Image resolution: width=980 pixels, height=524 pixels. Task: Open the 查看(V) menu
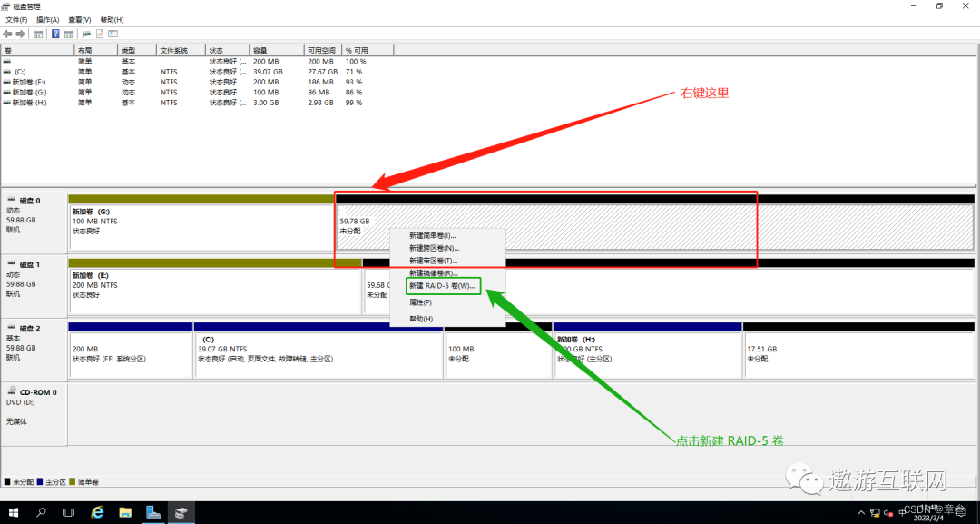pos(79,20)
